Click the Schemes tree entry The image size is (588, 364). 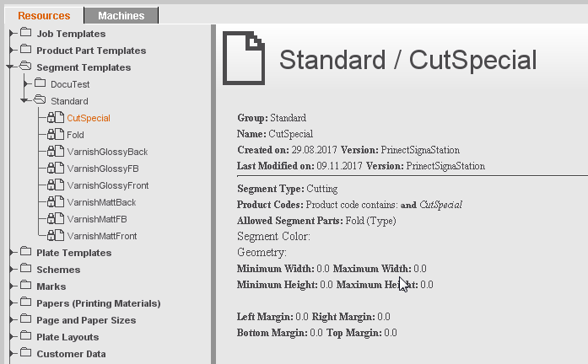pyautogui.click(x=58, y=270)
